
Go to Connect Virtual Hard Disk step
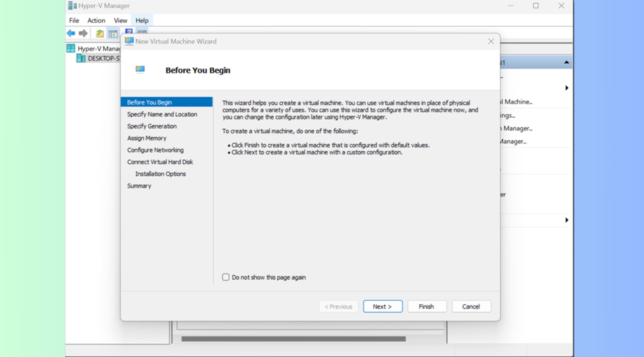point(160,162)
